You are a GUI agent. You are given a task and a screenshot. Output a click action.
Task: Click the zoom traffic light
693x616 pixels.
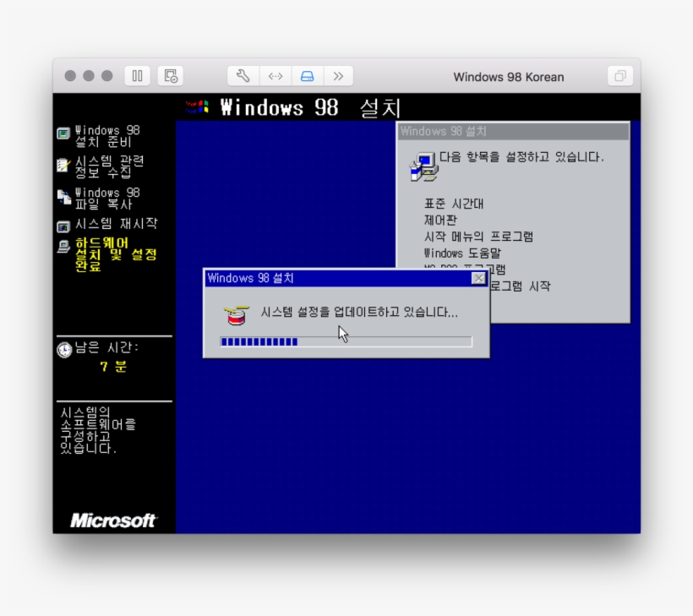(107, 76)
